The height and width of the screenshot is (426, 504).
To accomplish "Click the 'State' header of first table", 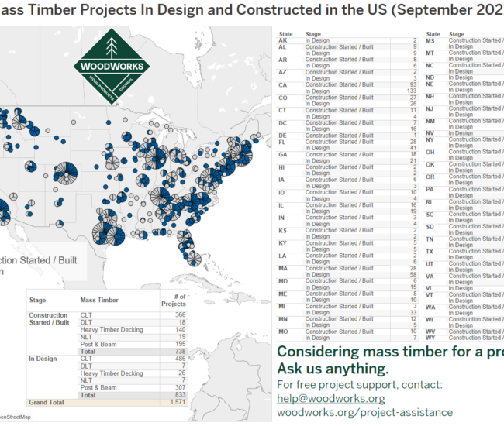I will (x=286, y=34).
